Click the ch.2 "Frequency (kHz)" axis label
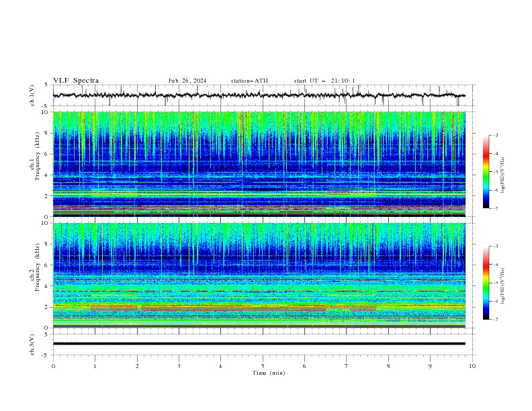532x411 pixels. (x=37, y=267)
